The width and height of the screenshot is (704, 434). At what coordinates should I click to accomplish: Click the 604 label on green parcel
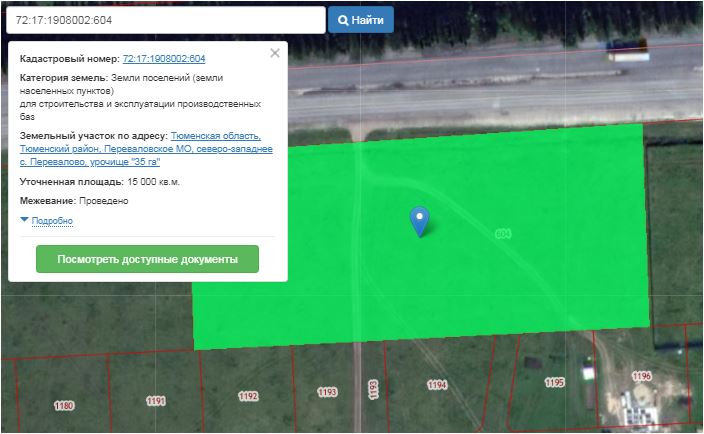503,234
